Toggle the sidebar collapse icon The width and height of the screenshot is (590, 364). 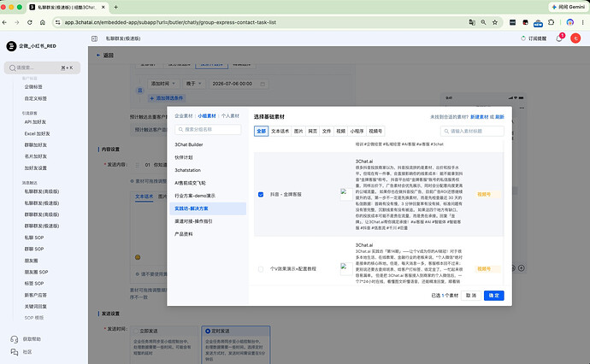click(94, 38)
